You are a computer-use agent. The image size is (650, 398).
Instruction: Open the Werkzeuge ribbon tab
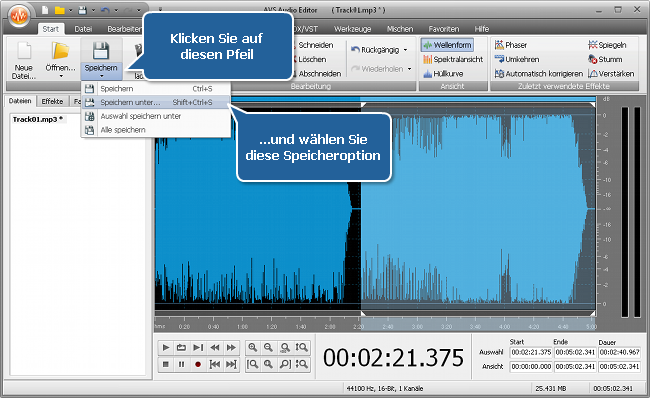(352, 29)
